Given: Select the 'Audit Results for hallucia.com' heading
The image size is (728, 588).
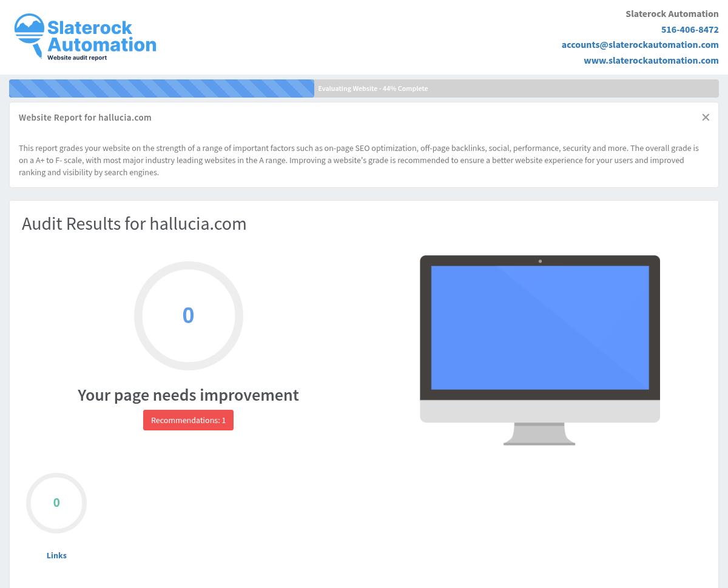Looking at the screenshot, I should (x=134, y=224).
